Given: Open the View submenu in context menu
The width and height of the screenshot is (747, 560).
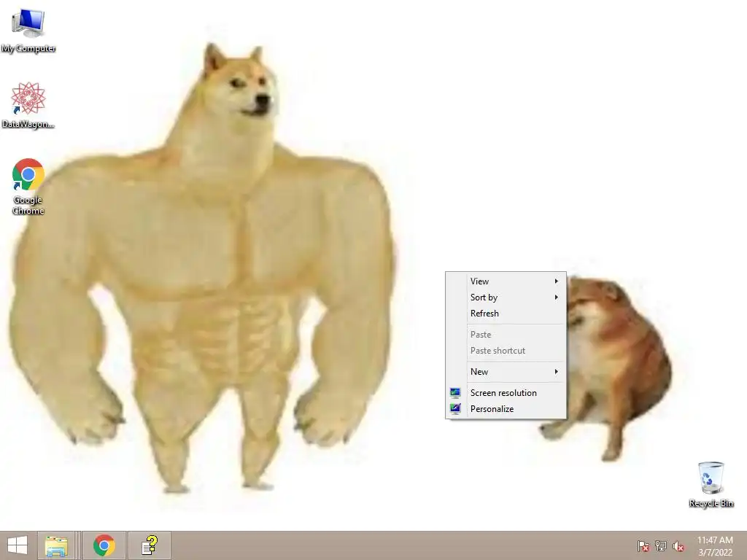Looking at the screenshot, I should pyautogui.click(x=506, y=281).
